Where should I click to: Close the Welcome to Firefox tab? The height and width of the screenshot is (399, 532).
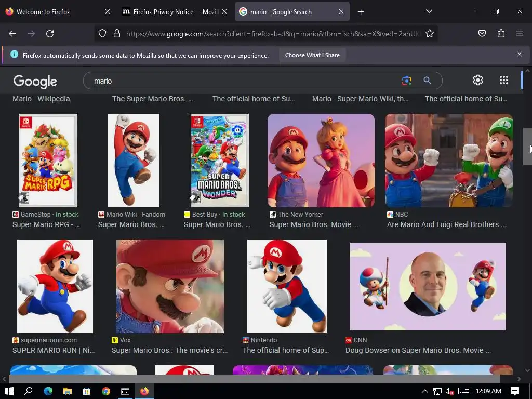click(107, 11)
